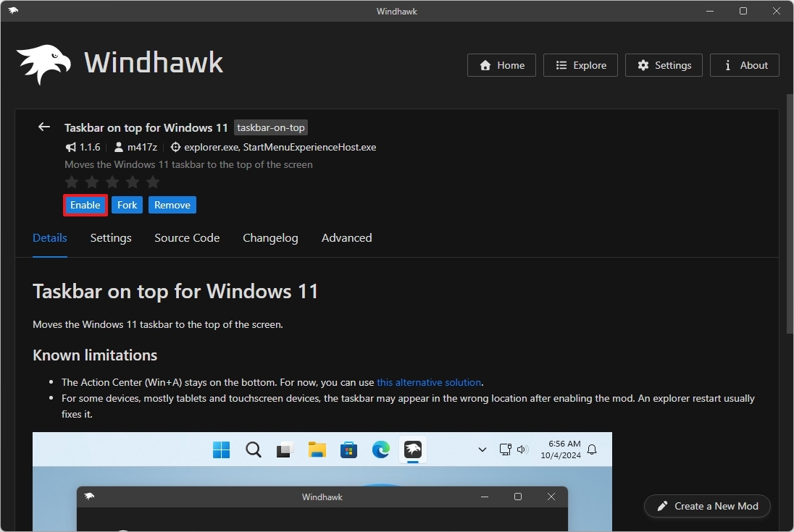Viewport: 794px width, 532px height.
Task: Click the Windhawk eagle logo
Action: pos(43,63)
